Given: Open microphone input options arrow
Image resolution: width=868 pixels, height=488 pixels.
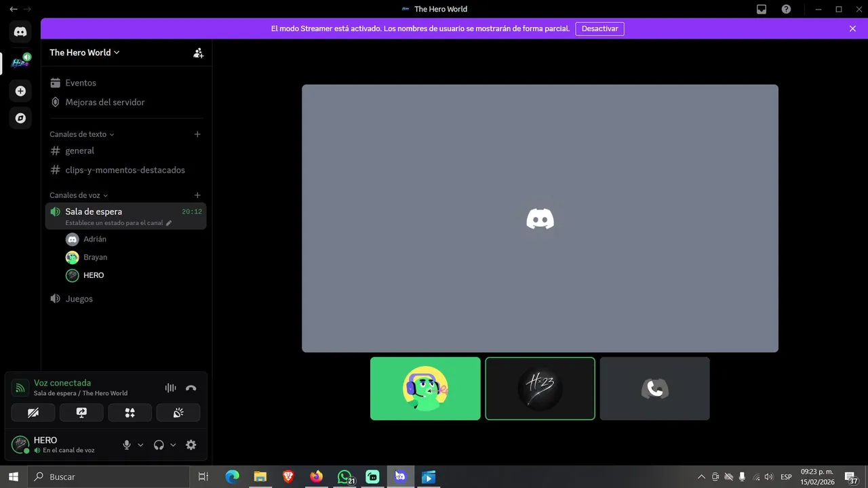Looking at the screenshot, I should tap(140, 445).
